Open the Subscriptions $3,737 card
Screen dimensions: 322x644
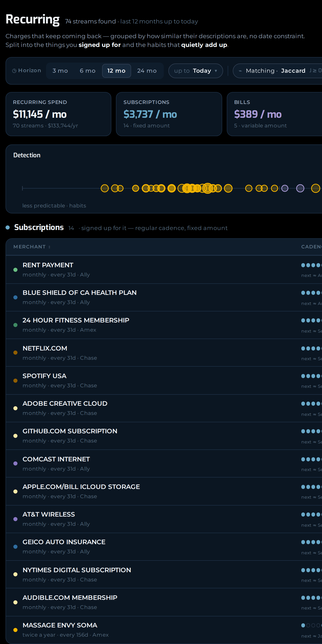pos(169,114)
